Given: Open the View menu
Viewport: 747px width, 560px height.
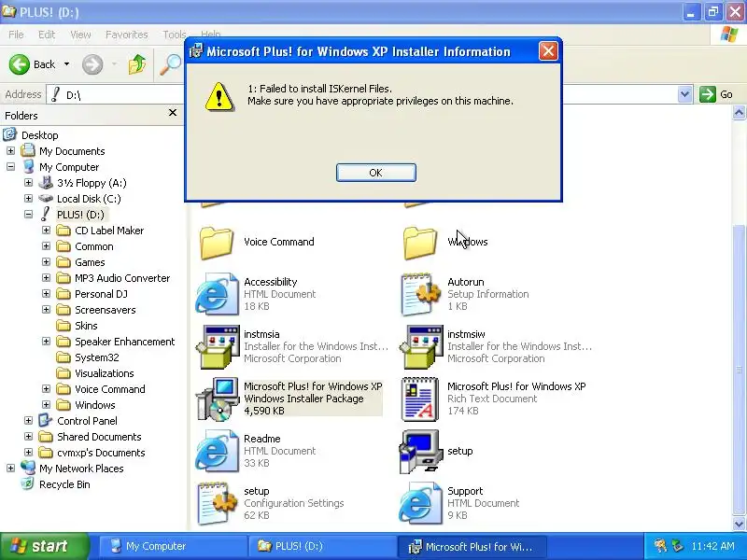Looking at the screenshot, I should pyautogui.click(x=80, y=35).
